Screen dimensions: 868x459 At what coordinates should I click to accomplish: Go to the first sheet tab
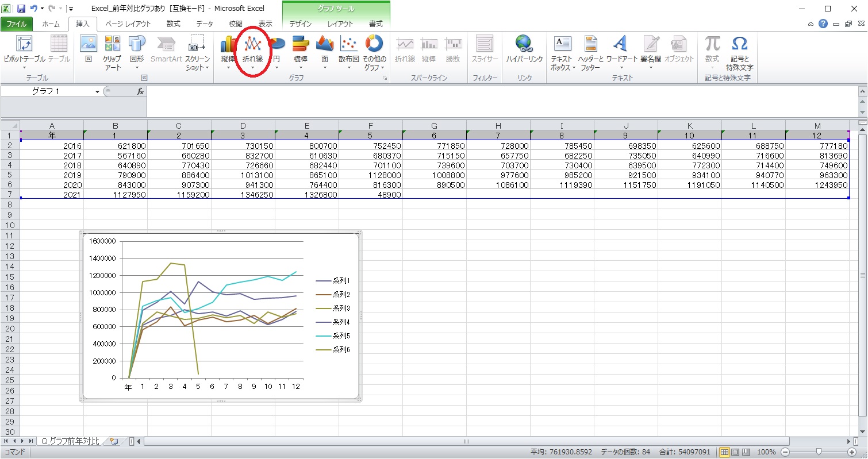point(6,441)
